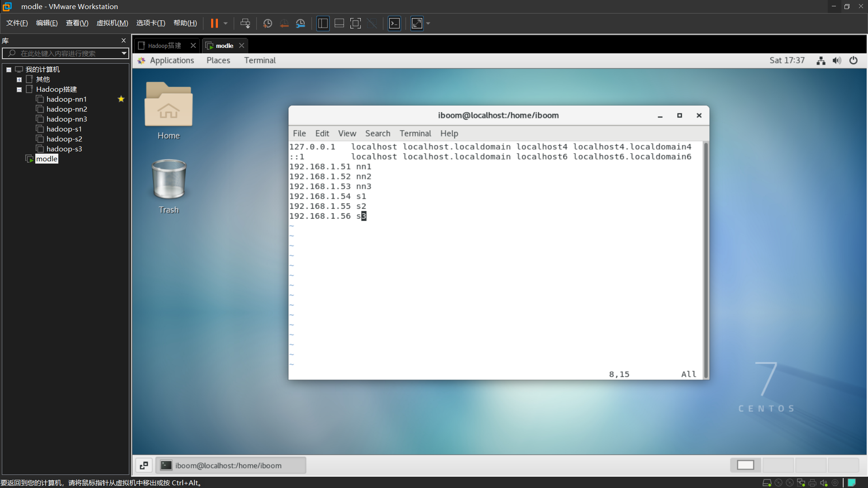Switch to the Hadoop搭建 tab
The width and height of the screenshot is (868, 488).
click(165, 46)
